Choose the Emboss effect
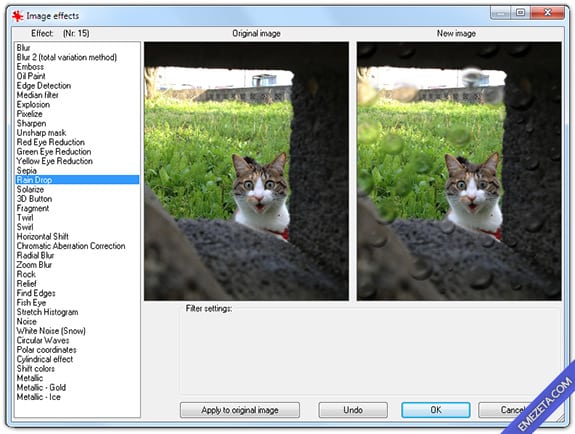The height and width of the screenshot is (434, 575). (x=30, y=67)
